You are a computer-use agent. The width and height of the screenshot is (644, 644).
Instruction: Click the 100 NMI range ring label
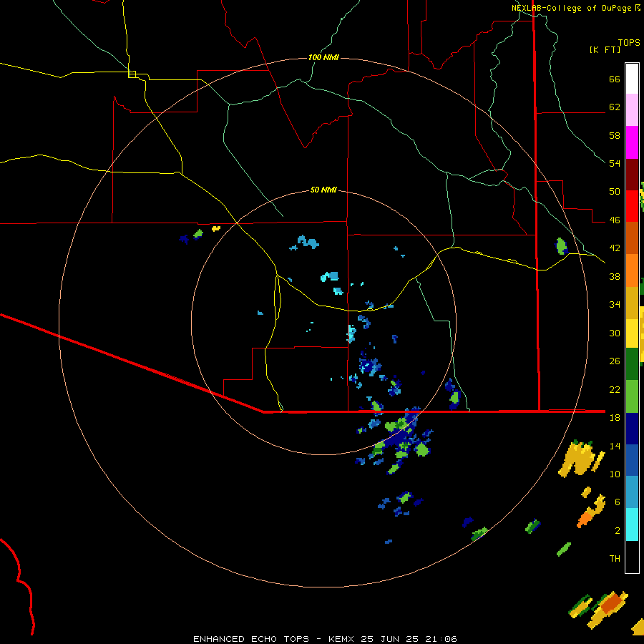[323, 57]
